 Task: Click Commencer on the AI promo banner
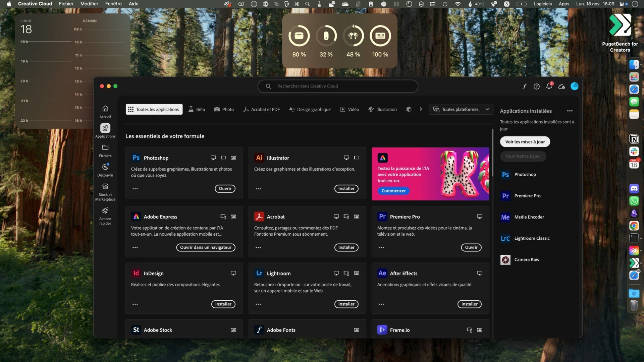(x=393, y=191)
